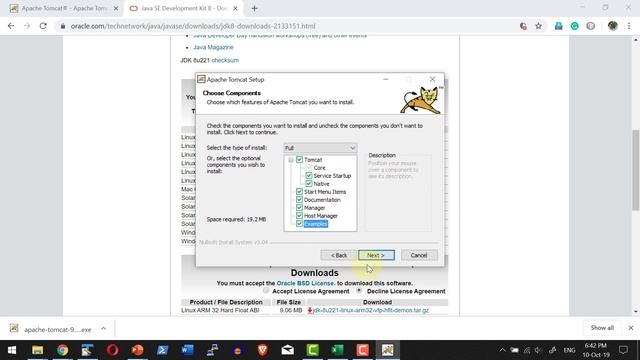Open the taskbar clock showing 6:42 PM
Screen dimensions: 640x360
point(596,350)
